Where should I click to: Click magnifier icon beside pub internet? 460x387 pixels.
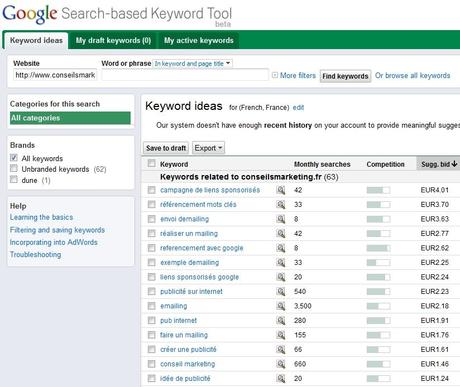pos(281,320)
